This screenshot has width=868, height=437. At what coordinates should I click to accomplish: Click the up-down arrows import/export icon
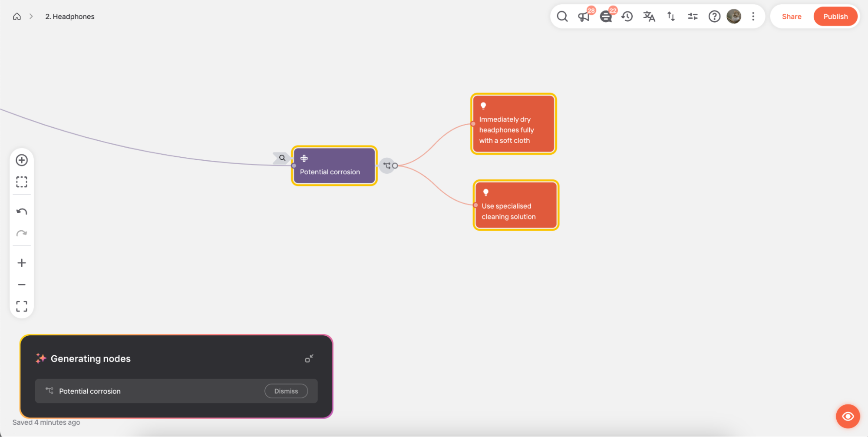671,17
